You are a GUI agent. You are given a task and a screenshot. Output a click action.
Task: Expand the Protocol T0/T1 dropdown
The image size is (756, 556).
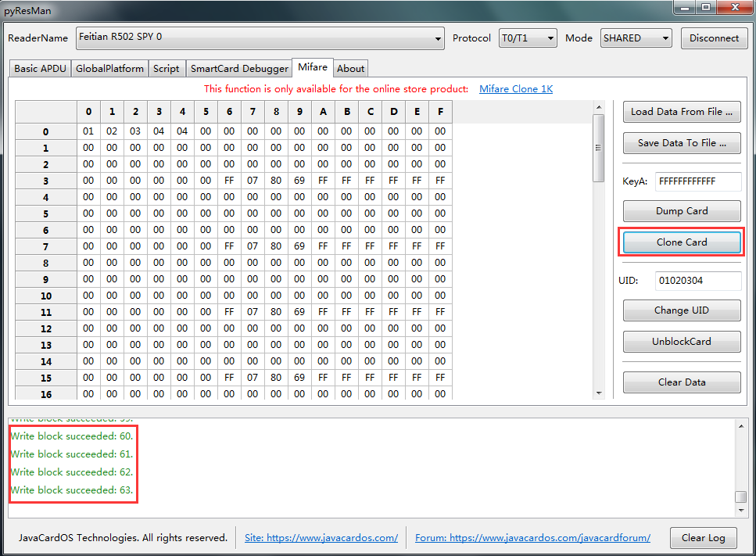click(528, 38)
